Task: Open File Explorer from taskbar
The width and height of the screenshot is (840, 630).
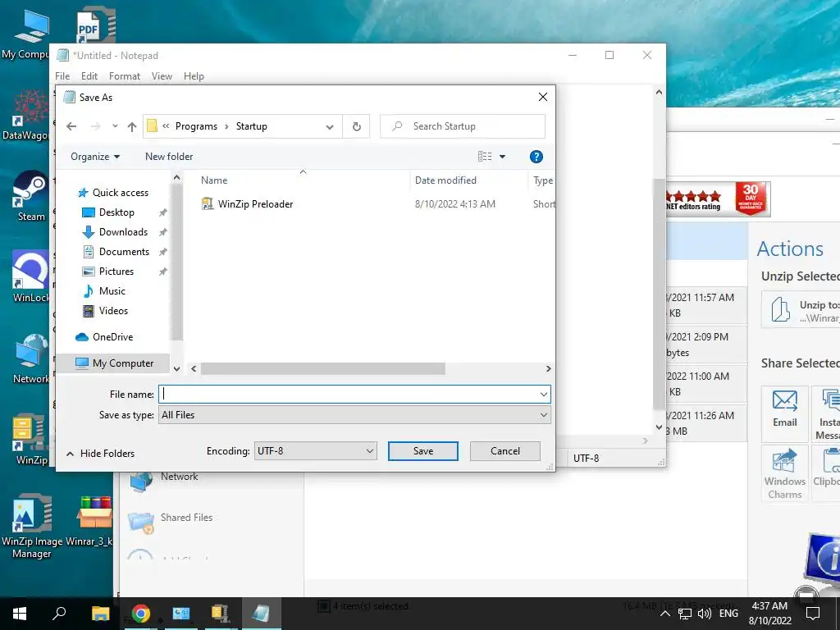Action: pyautogui.click(x=100, y=614)
